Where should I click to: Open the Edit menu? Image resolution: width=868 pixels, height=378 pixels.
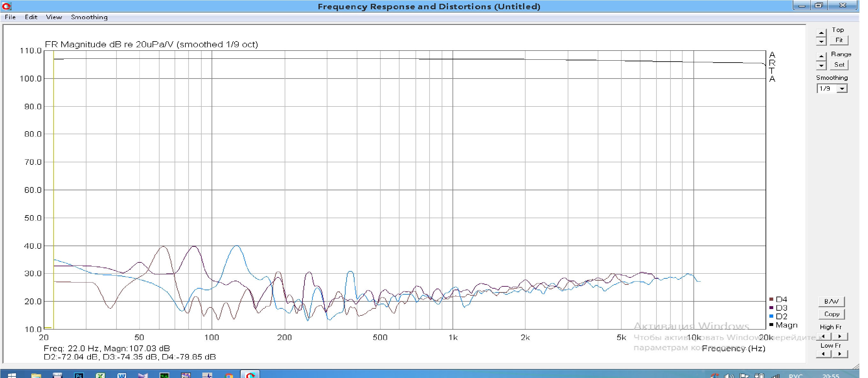(31, 17)
